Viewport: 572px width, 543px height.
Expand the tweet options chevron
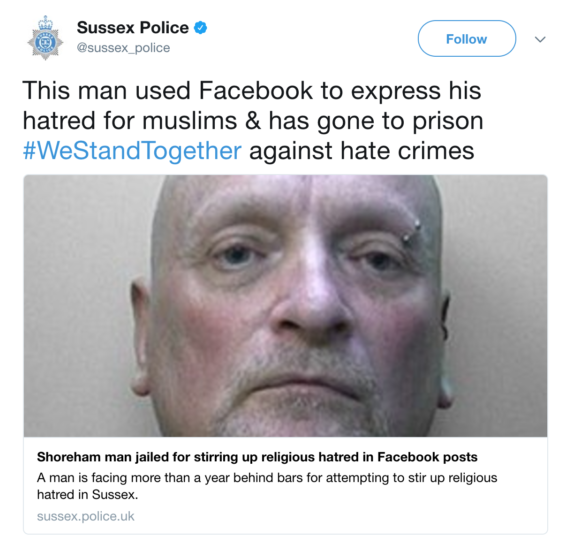540,39
